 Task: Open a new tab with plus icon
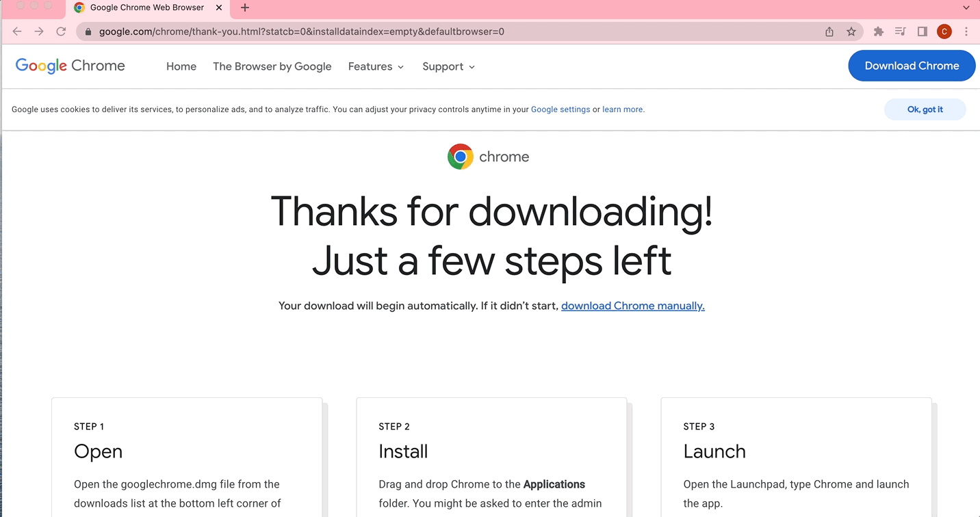point(245,8)
